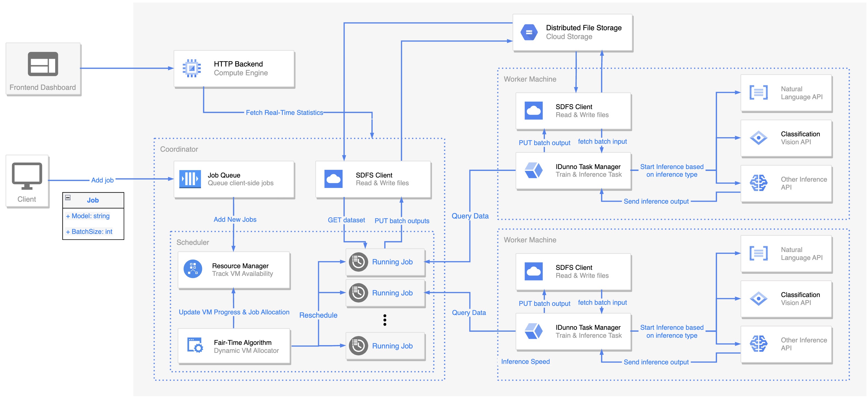Select the bottom Running Job box
The width and height of the screenshot is (868, 399).
[x=385, y=346]
